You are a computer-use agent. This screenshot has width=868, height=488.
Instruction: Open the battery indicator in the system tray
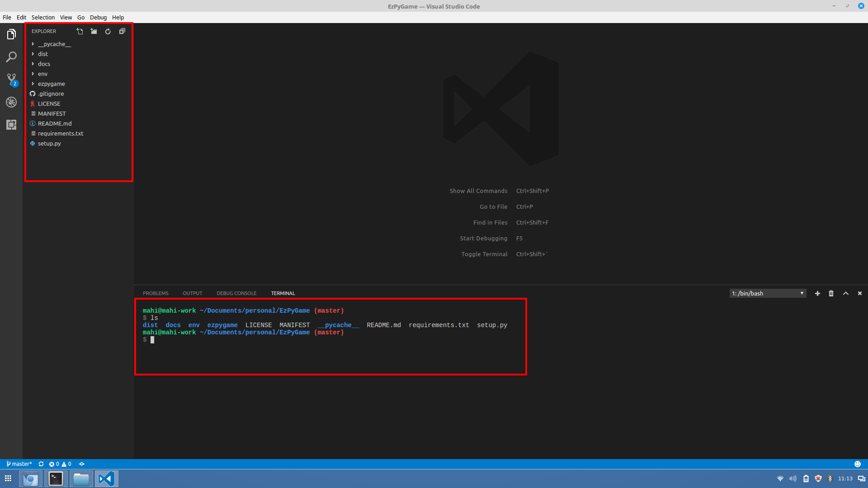click(806, 479)
